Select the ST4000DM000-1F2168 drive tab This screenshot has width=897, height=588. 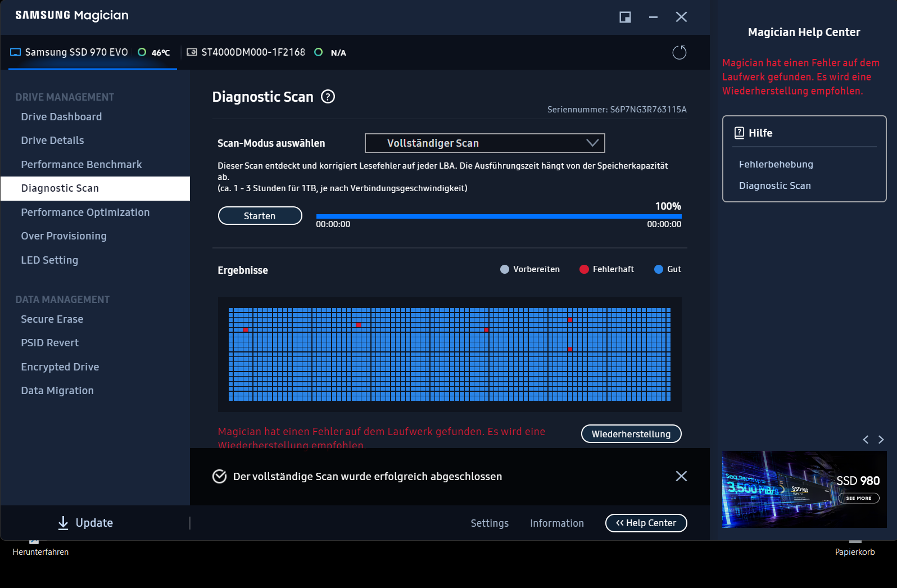click(266, 52)
